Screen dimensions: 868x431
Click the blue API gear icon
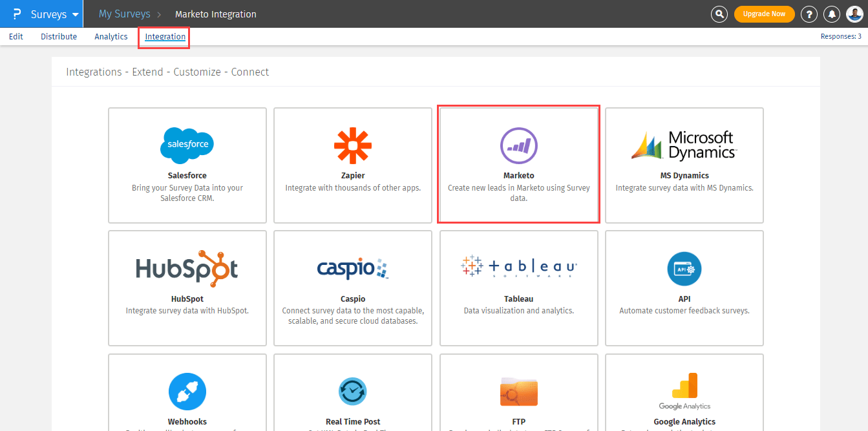click(684, 269)
